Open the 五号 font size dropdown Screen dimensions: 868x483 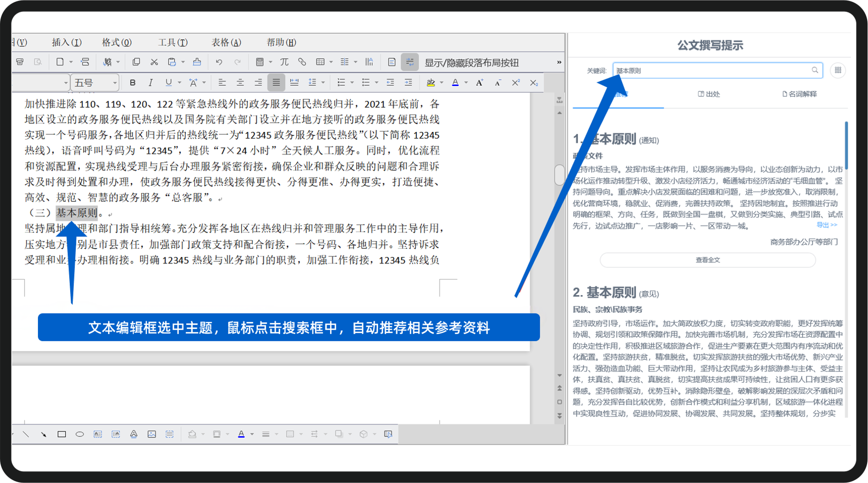point(115,83)
